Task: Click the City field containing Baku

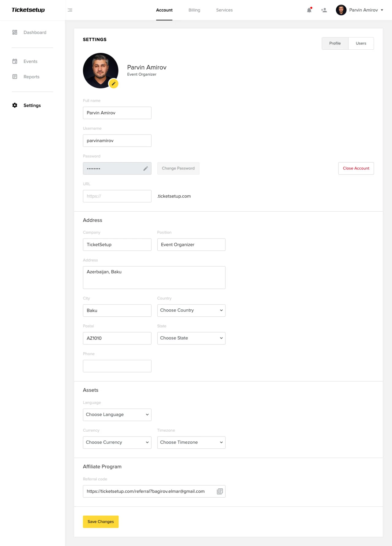Action: pyautogui.click(x=117, y=311)
